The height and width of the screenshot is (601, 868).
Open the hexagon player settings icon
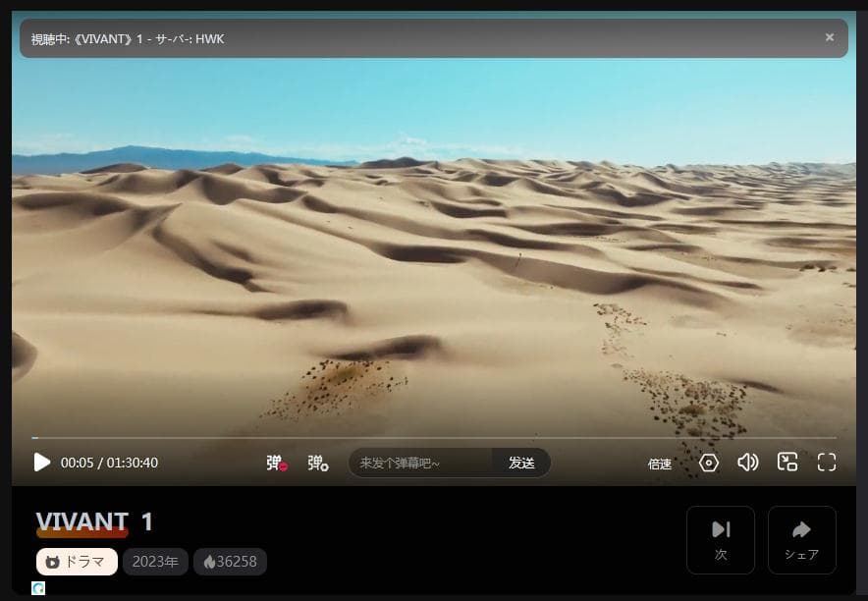709,463
